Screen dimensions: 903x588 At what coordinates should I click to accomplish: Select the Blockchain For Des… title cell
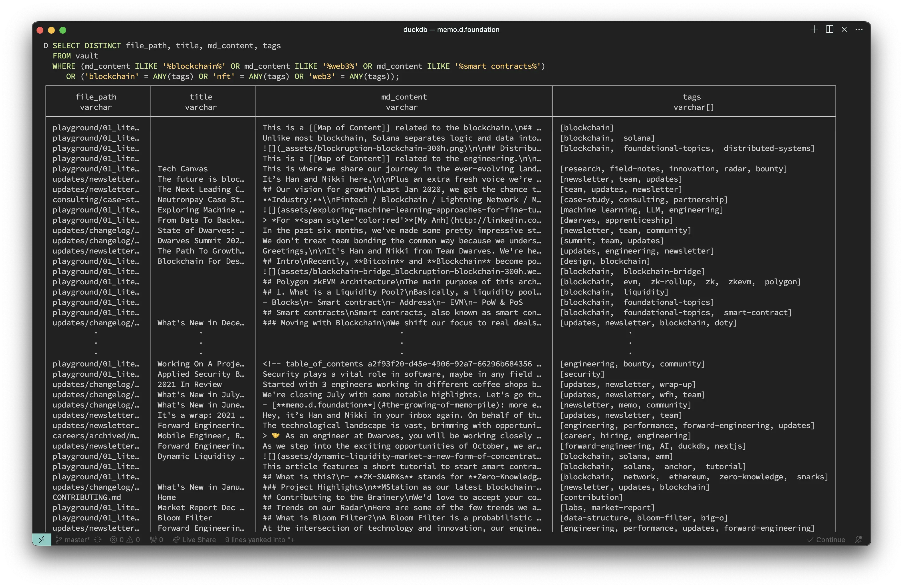tap(201, 261)
